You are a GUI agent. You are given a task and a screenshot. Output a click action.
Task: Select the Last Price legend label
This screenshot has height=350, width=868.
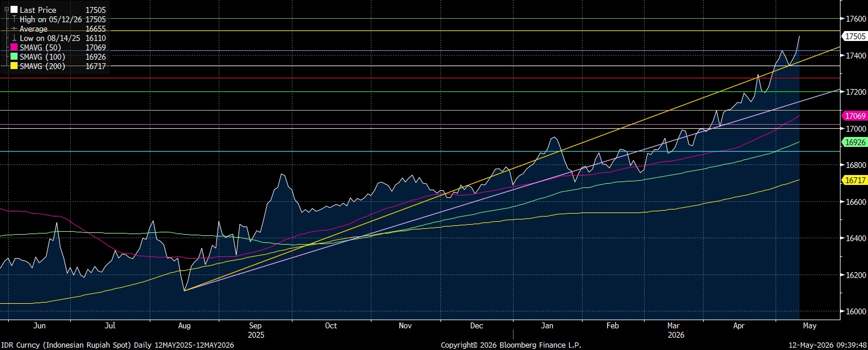click(38, 10)
